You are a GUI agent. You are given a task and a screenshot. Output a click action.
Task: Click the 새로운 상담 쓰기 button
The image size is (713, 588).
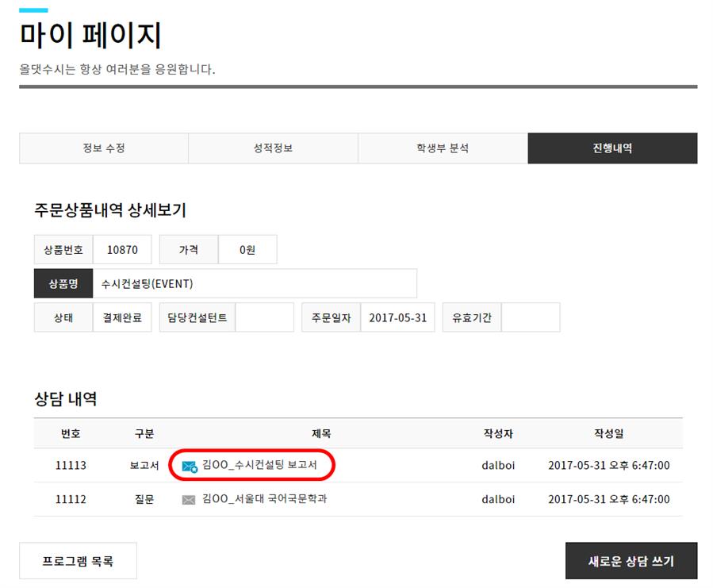pos(631,561)
